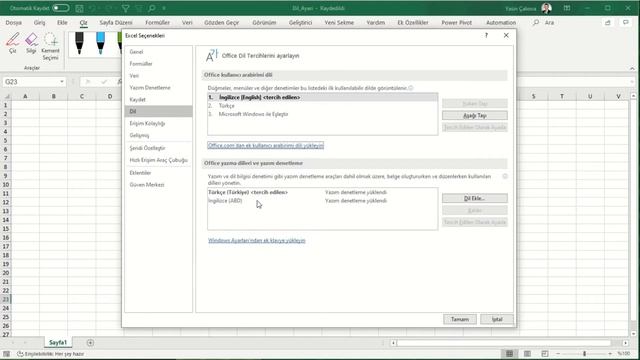The height and width of the screenshot is (360, 640).
Task: Switch to the Formüller ribbon tab
Action: pos(157,22)
